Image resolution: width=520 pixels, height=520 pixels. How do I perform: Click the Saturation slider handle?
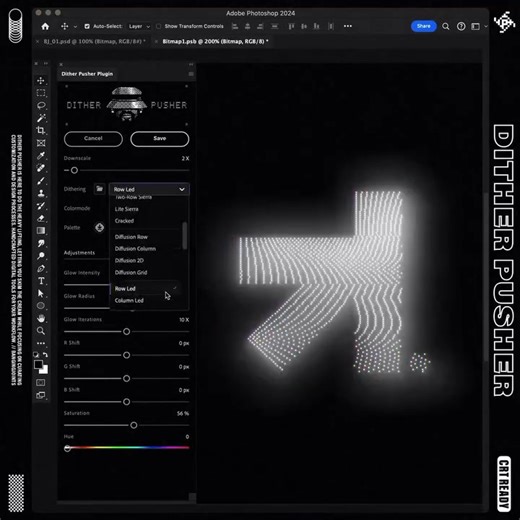134,425
